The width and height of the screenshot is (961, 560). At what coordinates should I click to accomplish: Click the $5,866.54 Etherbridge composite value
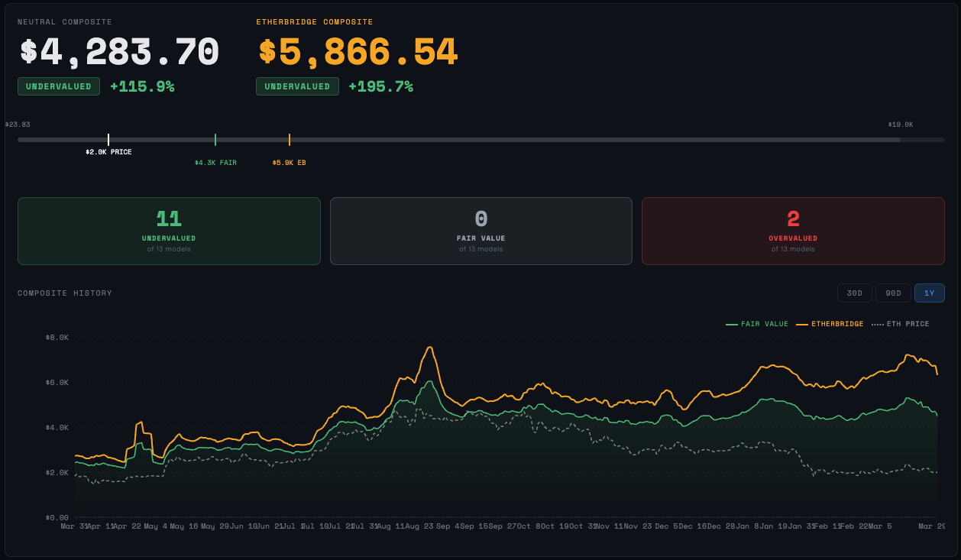coord(358,52)
